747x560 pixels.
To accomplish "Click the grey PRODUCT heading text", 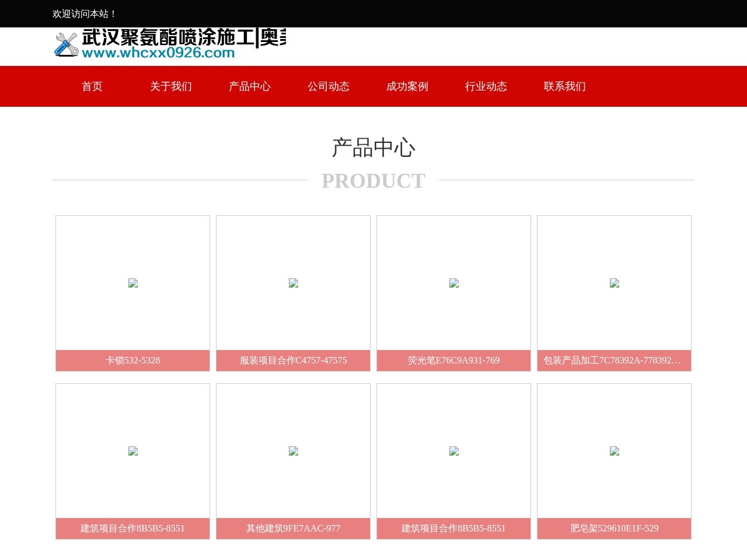I will (x=373, y=181).
